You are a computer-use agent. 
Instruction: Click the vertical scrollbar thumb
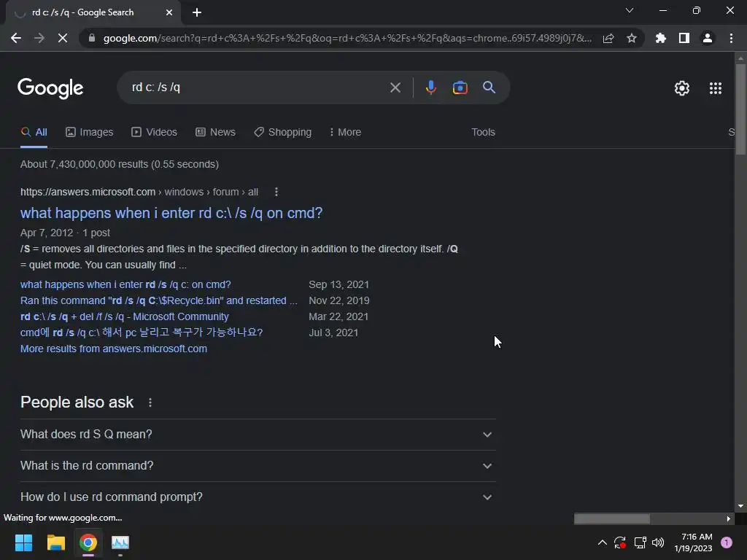click(740, 109)
